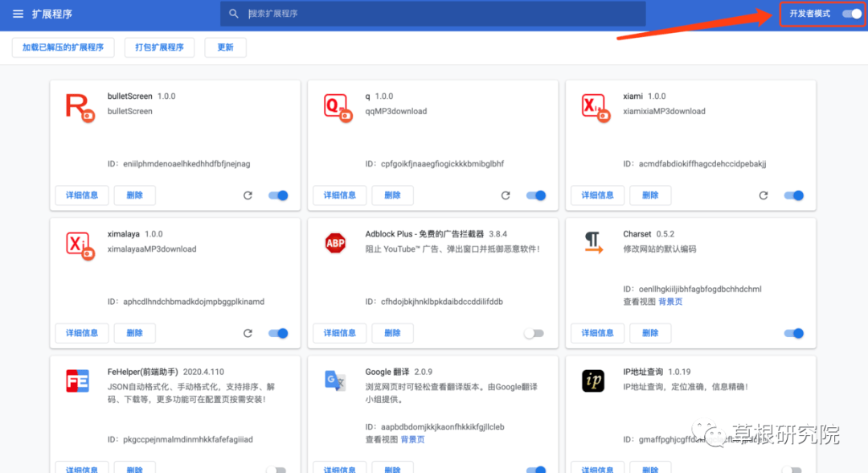The height and width of the screenshot is (473, 868).
Task: Click Google 翻译 version number "2.0.9"
Action: (424, 372)
